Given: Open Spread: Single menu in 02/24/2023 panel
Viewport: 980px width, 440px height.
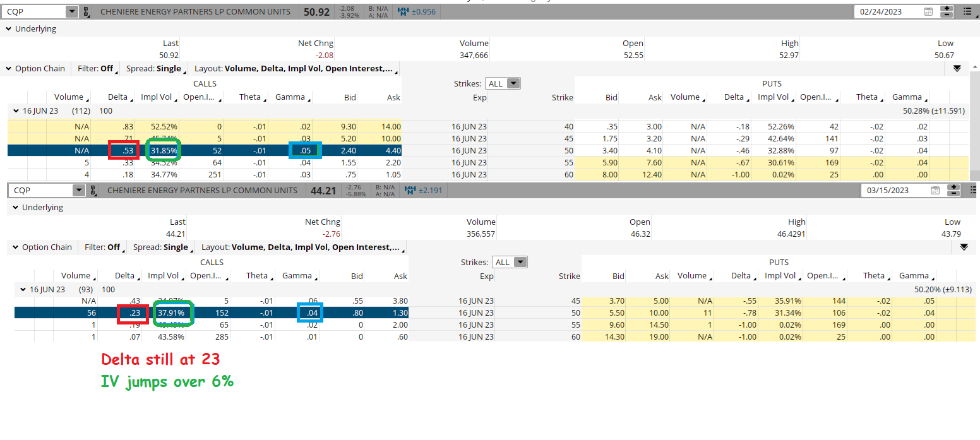Looking at the screenshot, I should 157,69.
